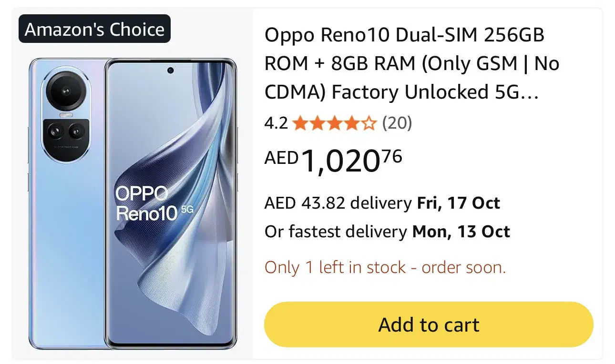Click the 4.2 rating score
Image resolution: width=615 pixels, height=364 pixels.
[276, 124]
